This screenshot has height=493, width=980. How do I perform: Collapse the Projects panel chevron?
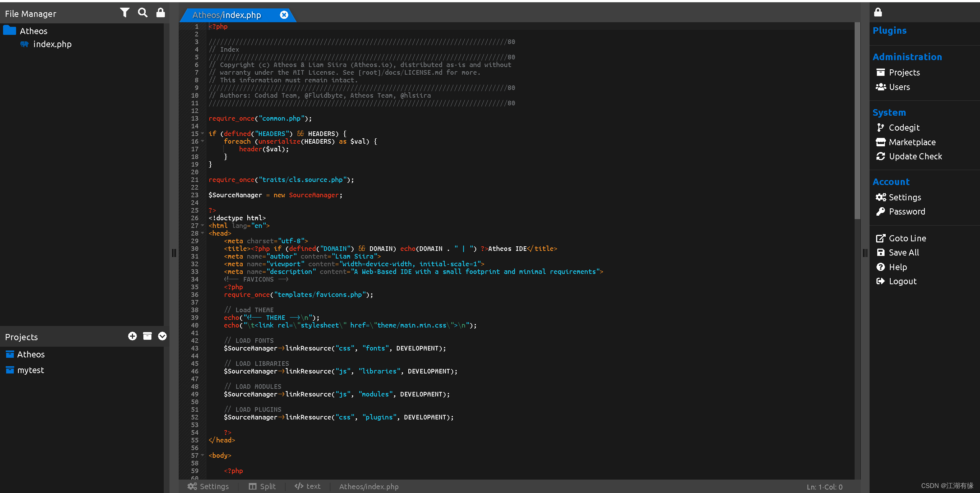[x=162, y=336]
